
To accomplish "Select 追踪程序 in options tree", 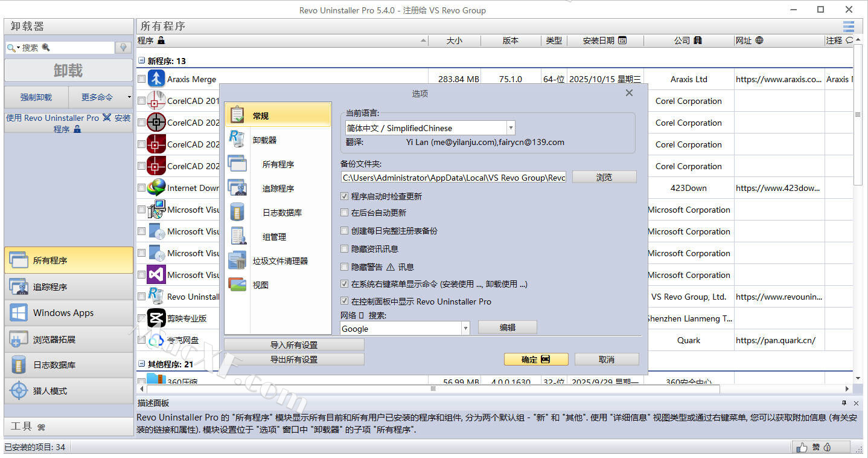I will (x=278, y=189).
